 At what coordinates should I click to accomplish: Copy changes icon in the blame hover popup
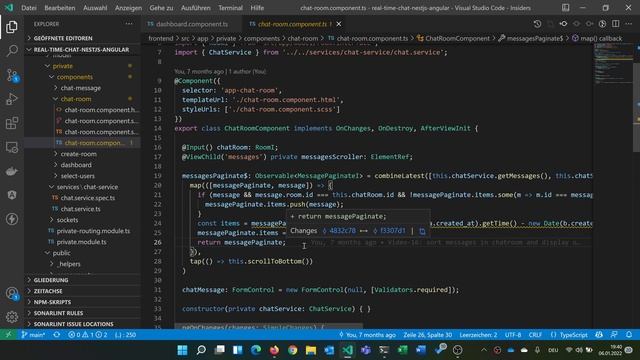(422, 231)
